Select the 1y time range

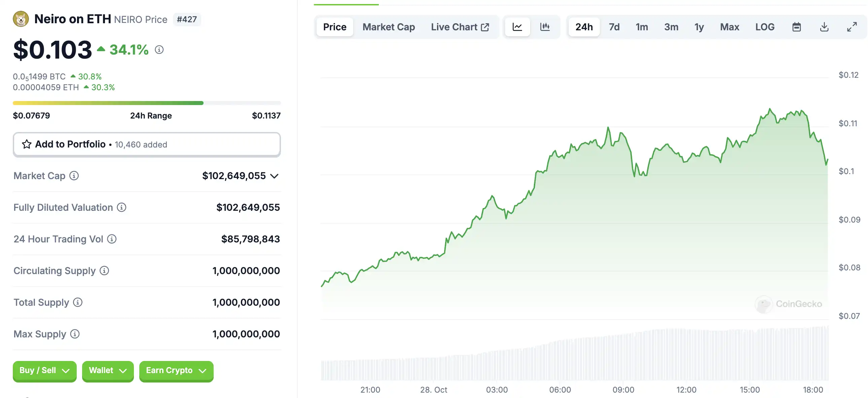tap(699, 27)
